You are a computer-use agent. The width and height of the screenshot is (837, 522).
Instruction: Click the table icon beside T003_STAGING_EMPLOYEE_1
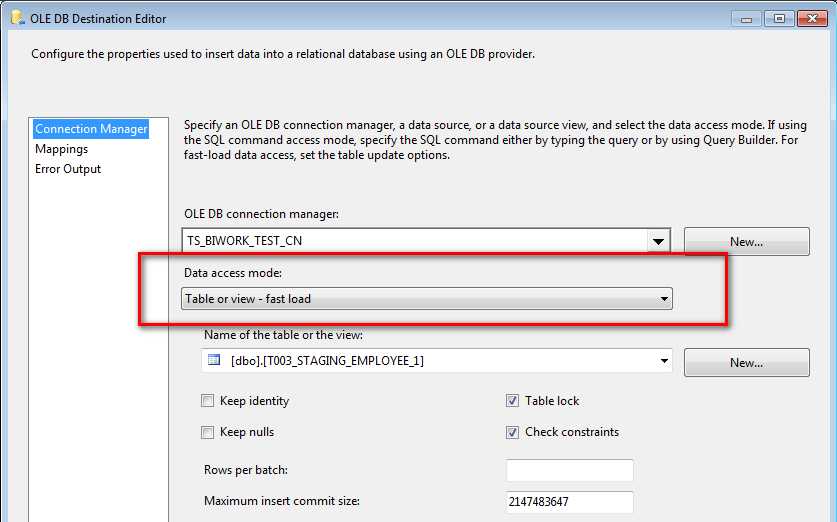[x=213, y=361]
